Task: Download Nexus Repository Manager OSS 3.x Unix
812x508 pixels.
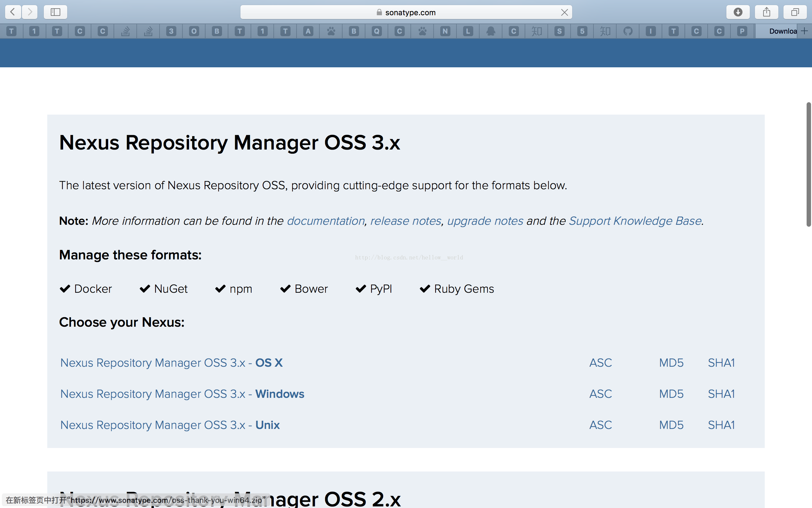Action: point(170,425)
